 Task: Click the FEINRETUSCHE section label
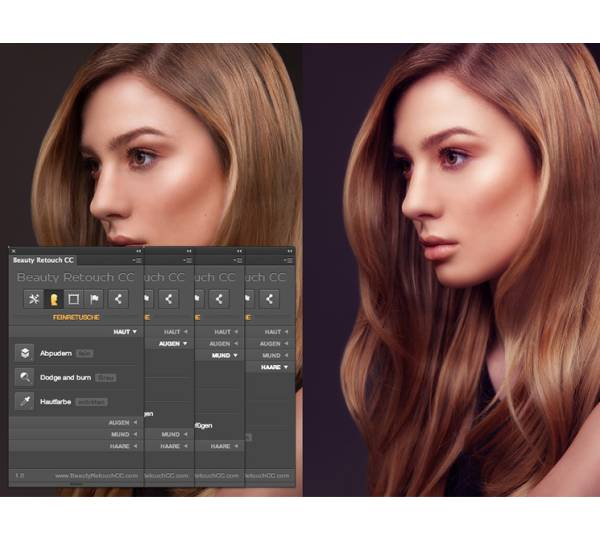click(x=76, y=317)
